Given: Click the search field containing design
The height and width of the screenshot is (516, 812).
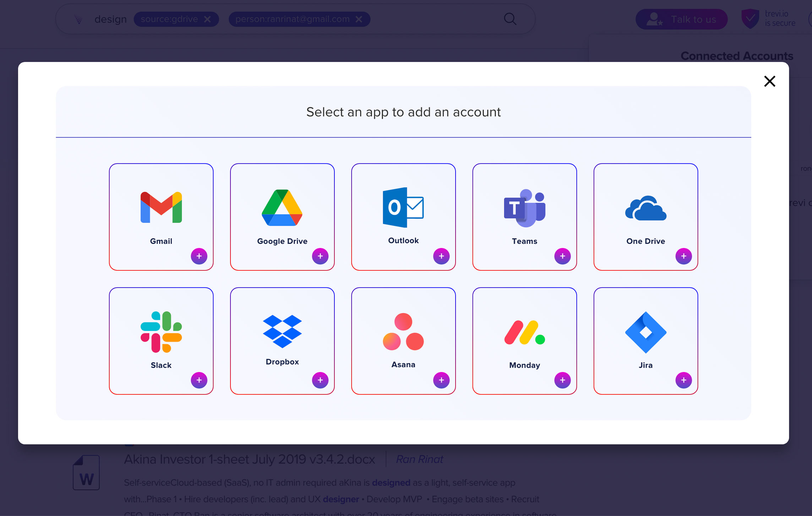Looking at the screenshot, I should click(295, 19).
